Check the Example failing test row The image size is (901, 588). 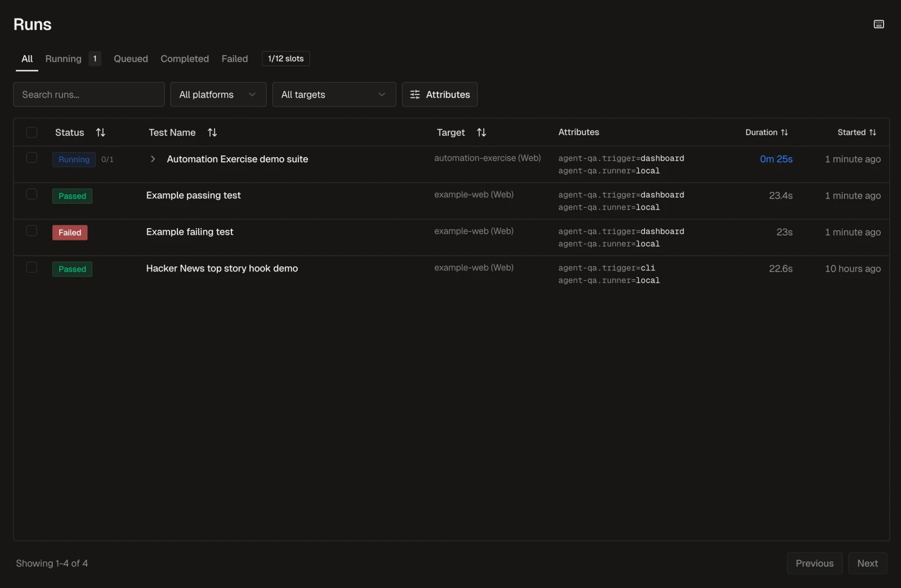point(32,231)
